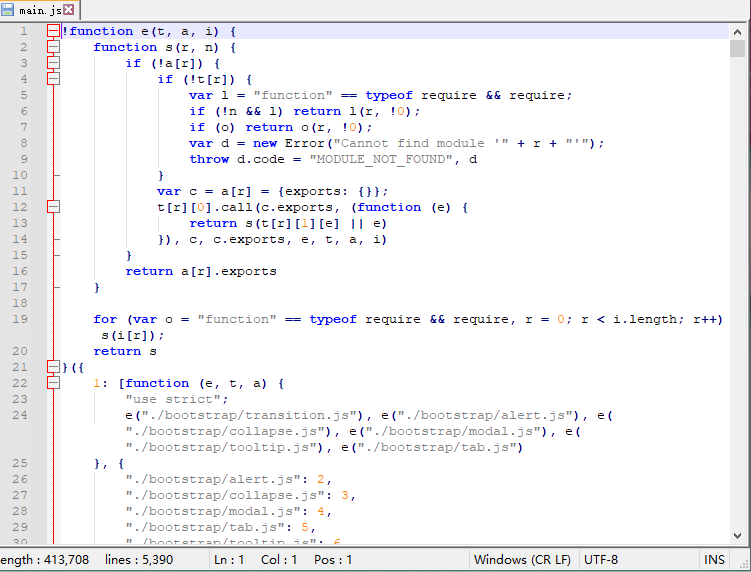
Task: Click 'function s(r, n)' on line 2
Action: point(156,47)
